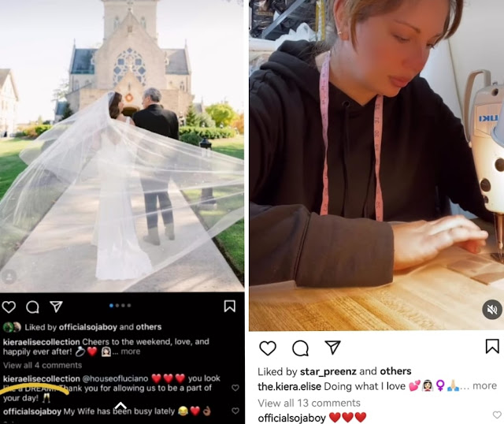Open comment bubble on sewing video post
Screen dimensions: 504x424
[x=301, y=348]
